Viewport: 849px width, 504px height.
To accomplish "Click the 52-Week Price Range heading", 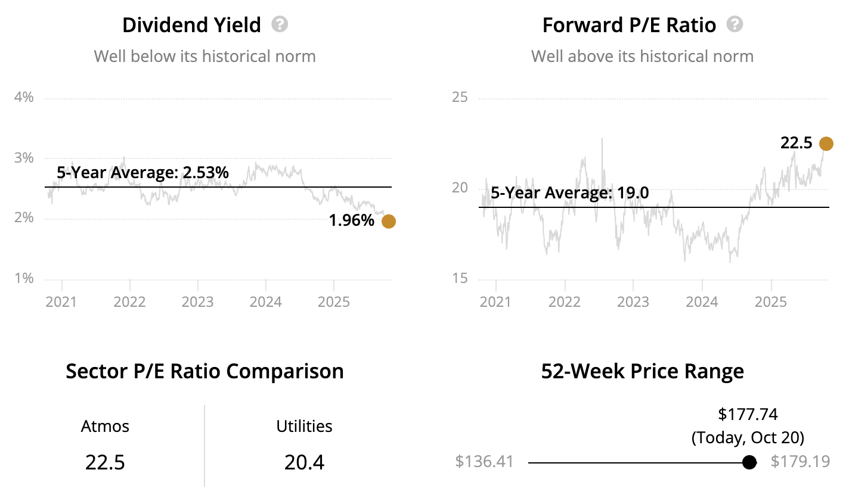I will 642,371.
